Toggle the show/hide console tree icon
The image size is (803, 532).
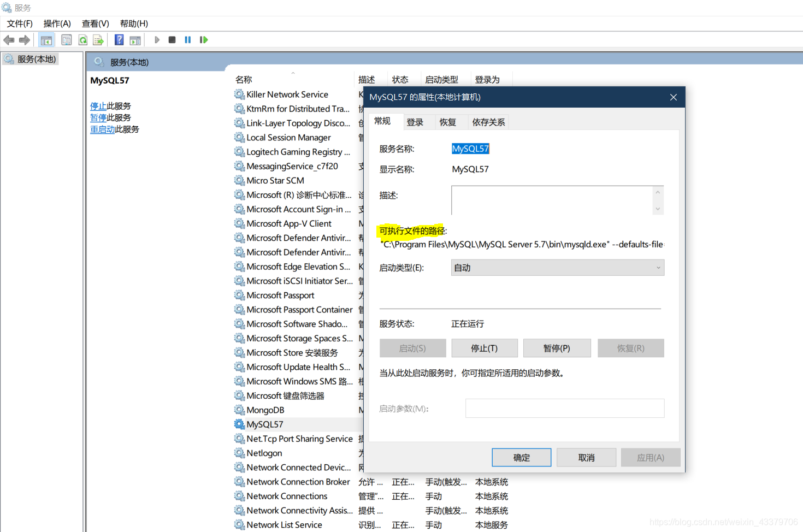(46, 40)
